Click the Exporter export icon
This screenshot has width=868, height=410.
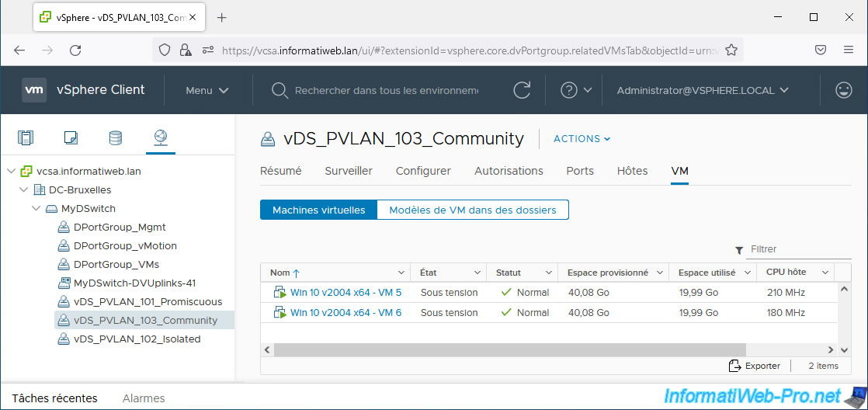click(x=734, y=366)
